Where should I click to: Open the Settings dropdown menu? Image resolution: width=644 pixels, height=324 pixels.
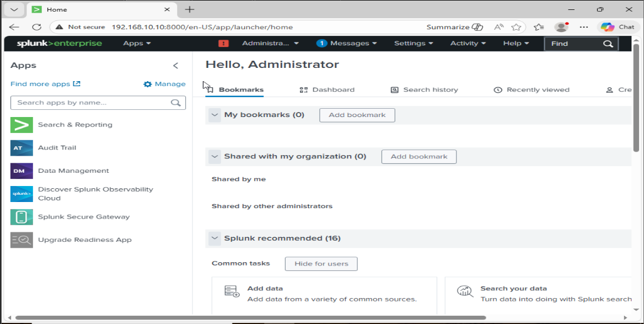(x=413, y=43)
